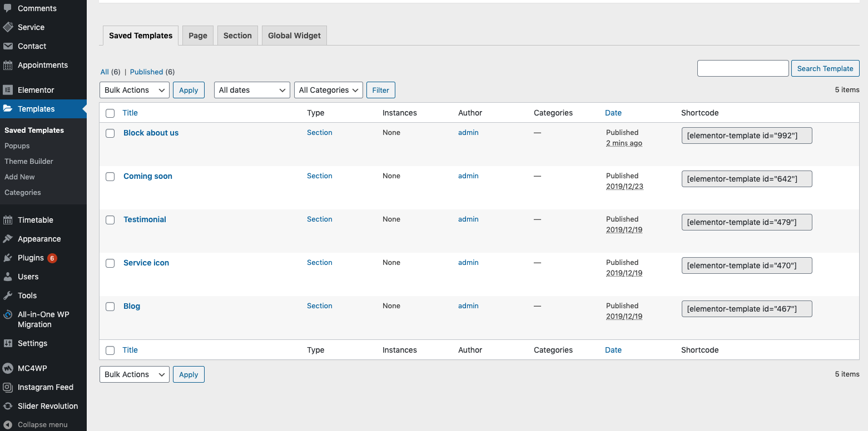Check the Testimonial row checkbox

110,220
